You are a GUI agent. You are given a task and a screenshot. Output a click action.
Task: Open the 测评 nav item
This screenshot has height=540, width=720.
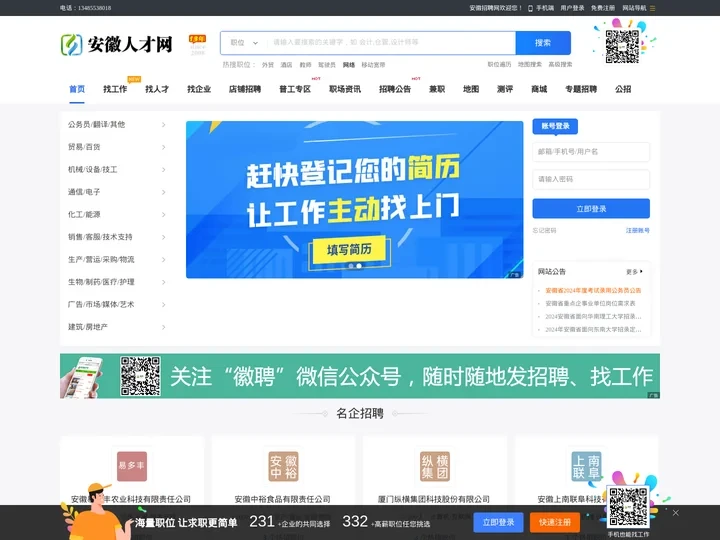click(x=505, y=89)
